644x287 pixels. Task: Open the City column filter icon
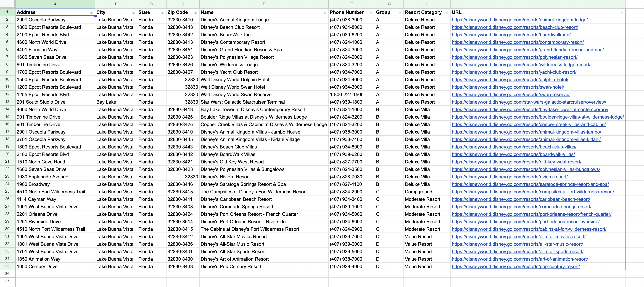(x=133, y=12)
